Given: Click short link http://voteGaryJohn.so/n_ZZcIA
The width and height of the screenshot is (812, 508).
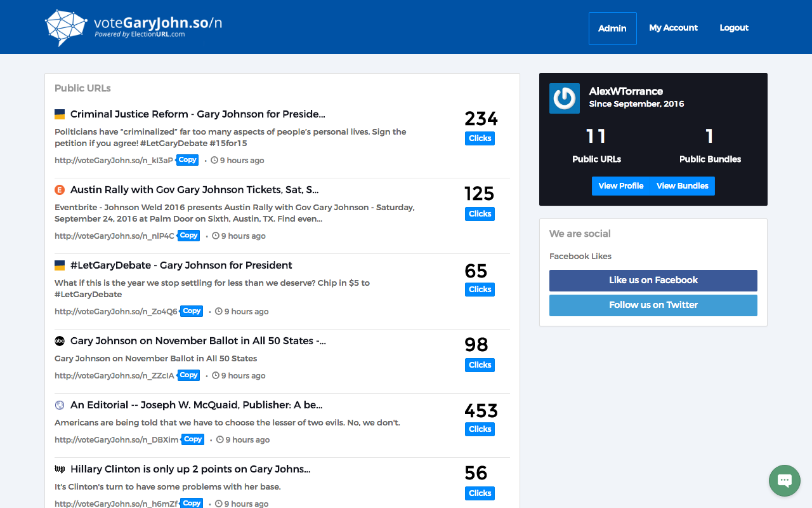Looking at the screenshot, I should 115,376.
